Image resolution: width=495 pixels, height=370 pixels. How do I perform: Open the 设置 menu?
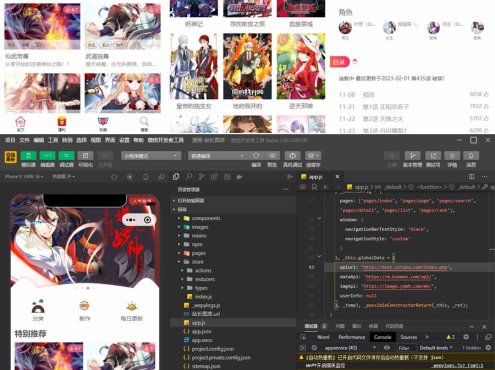coord(124,140)
